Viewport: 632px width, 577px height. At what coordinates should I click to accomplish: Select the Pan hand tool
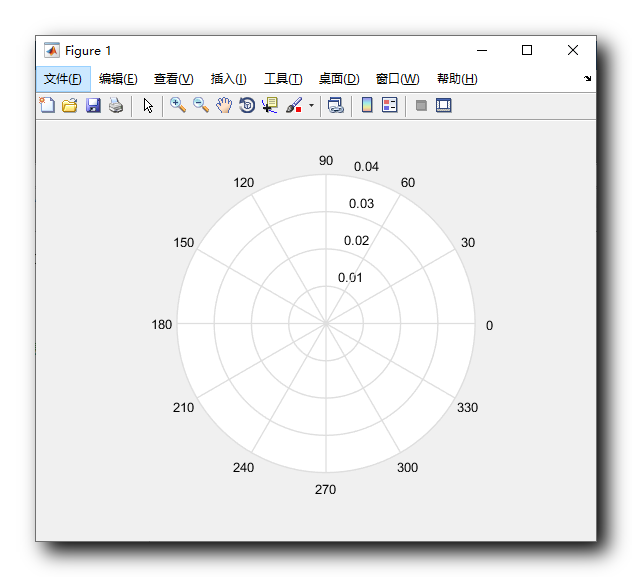pyautogui.click(x=224, y=105)
